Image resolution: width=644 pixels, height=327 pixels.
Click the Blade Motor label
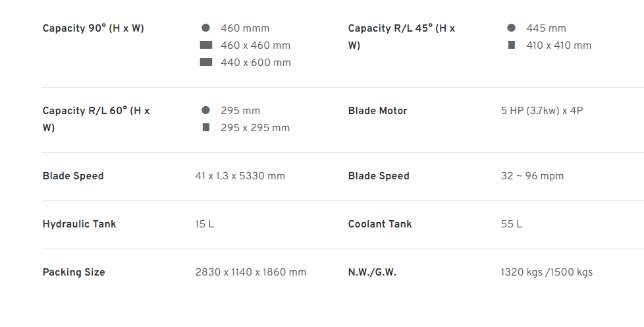377,111
